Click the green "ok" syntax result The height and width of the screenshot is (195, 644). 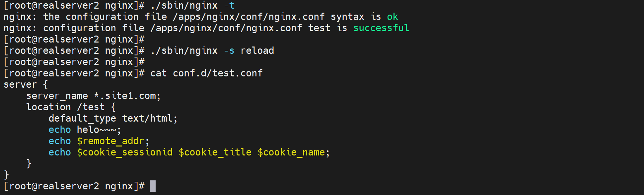(392, 17)
